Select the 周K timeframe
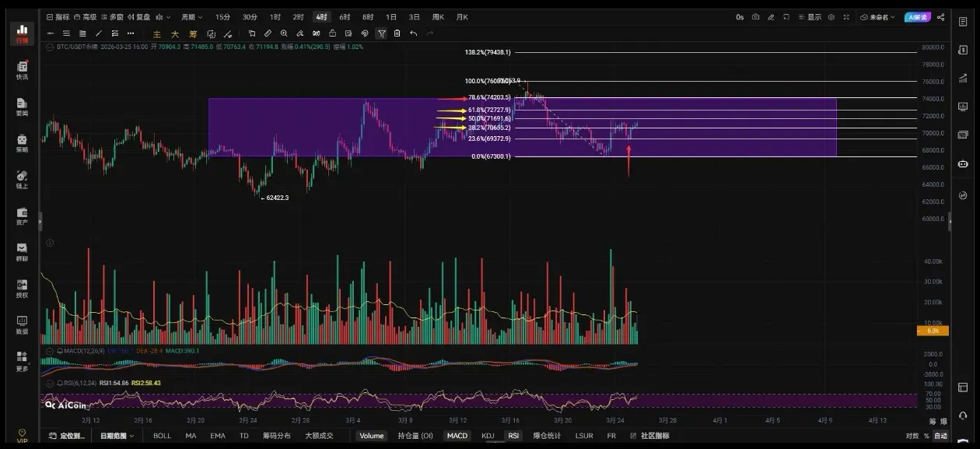This screenshot has width=980, height=449. point(438,16)
